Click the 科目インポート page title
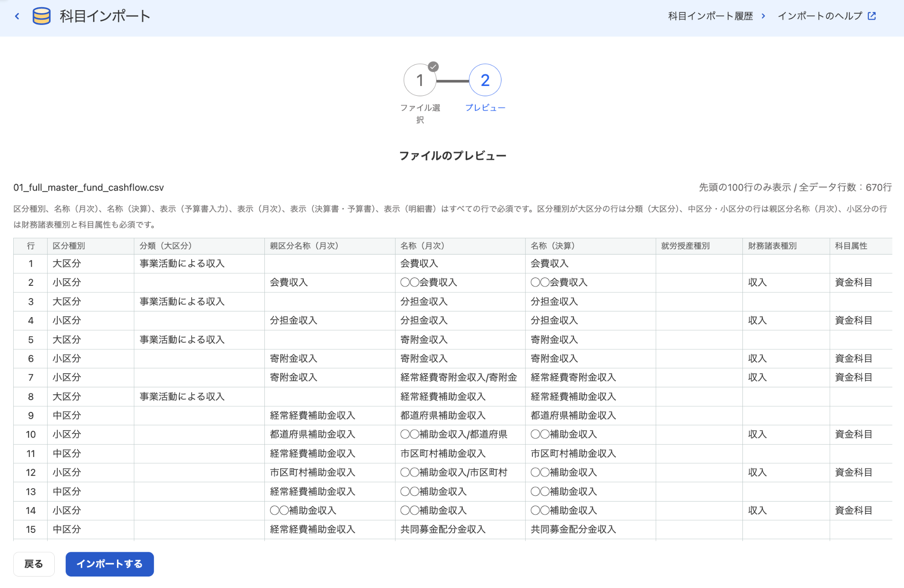 coord(105,16)
